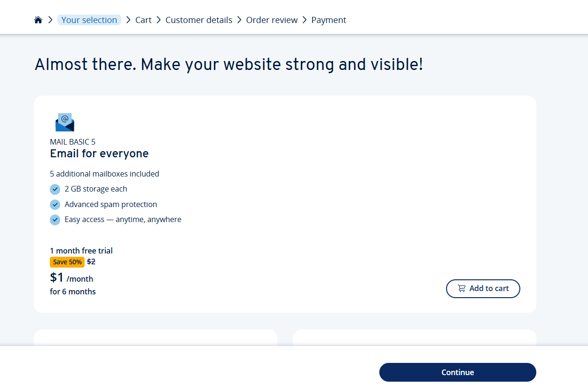The height and width of the screenshot is (392, 588).
Task: Select the 'Your selection' breadcrumb step
Action: [x=89, y=20]
